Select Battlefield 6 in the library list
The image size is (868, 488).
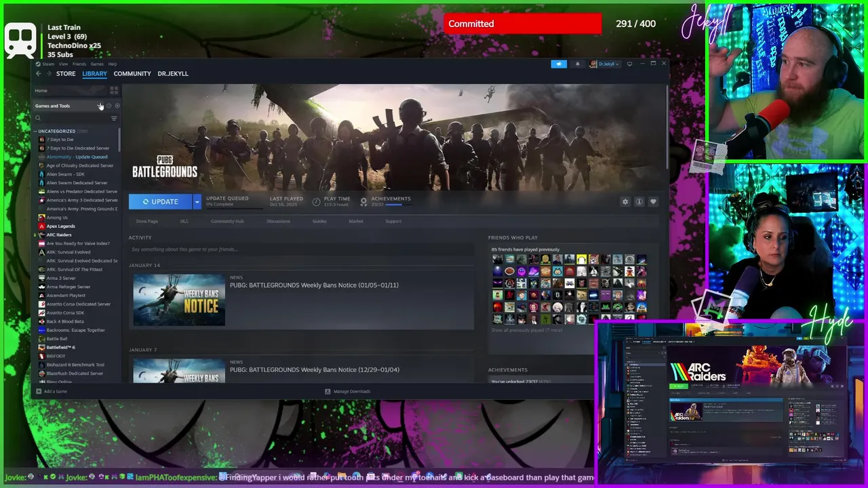coord(61,347)
